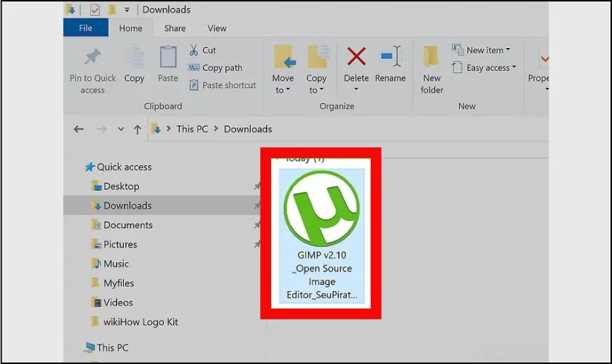
Task: Click the red Delete X icon
Action: pos(356,57)
